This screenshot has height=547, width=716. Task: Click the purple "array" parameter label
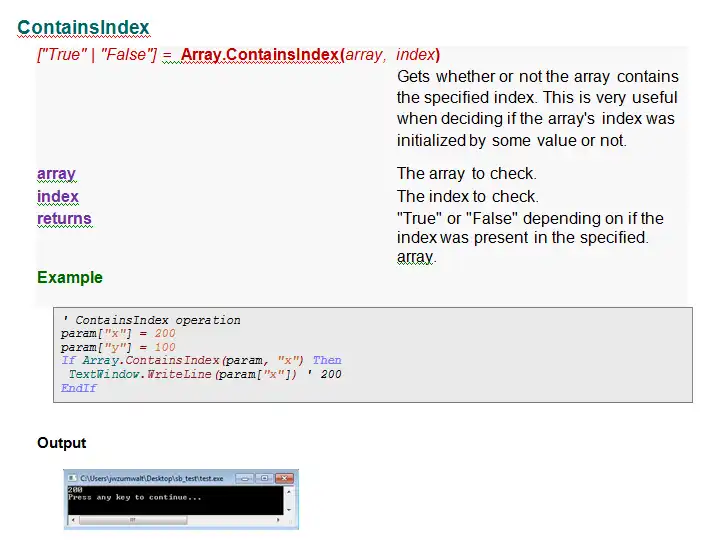point(56,174)
